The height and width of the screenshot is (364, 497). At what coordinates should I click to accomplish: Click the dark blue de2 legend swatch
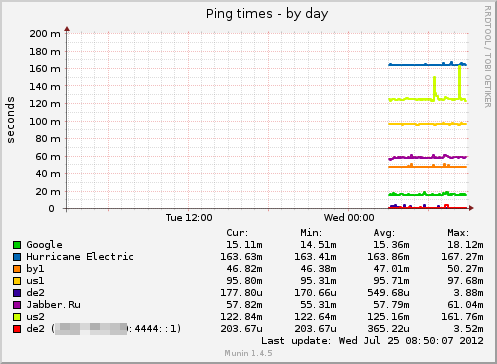pos(17,293)
